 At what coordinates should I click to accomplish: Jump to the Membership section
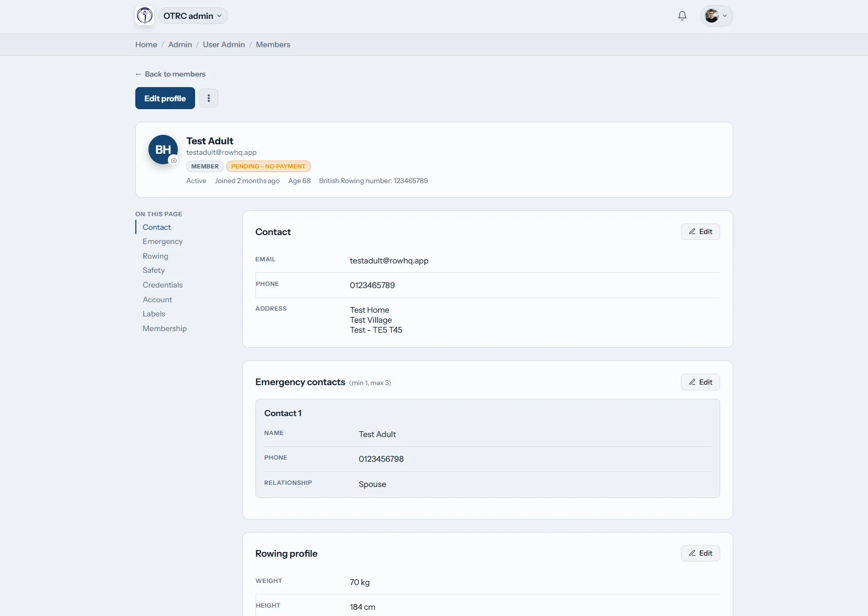[165, 328]
